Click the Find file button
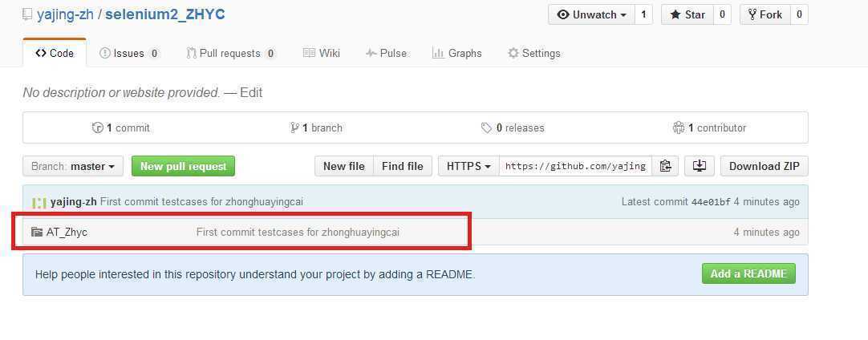Viewport: 868px width, 340px height. (403, 166)
